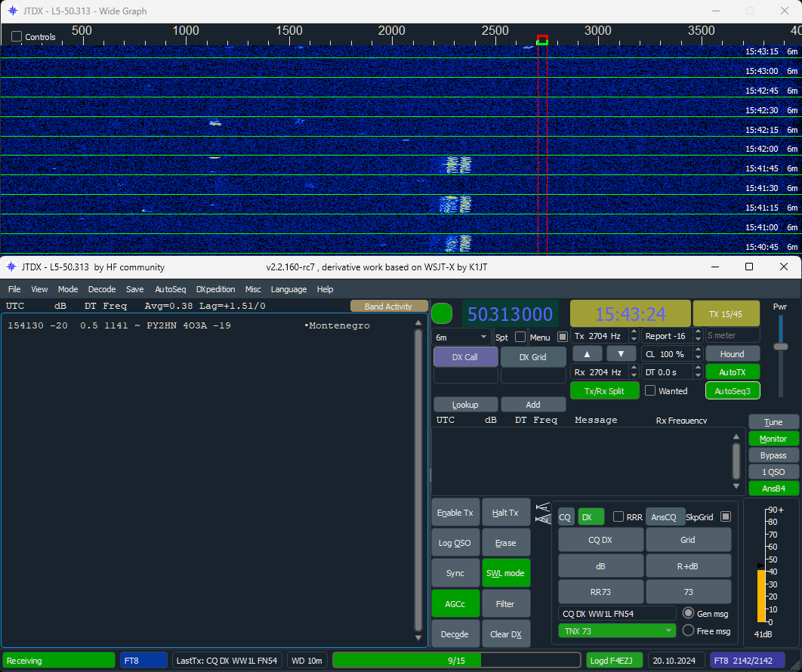This screenshot has height=672, width=802.
Task: Adjust the CL 100 % spinner
Action: coord(698,354)
